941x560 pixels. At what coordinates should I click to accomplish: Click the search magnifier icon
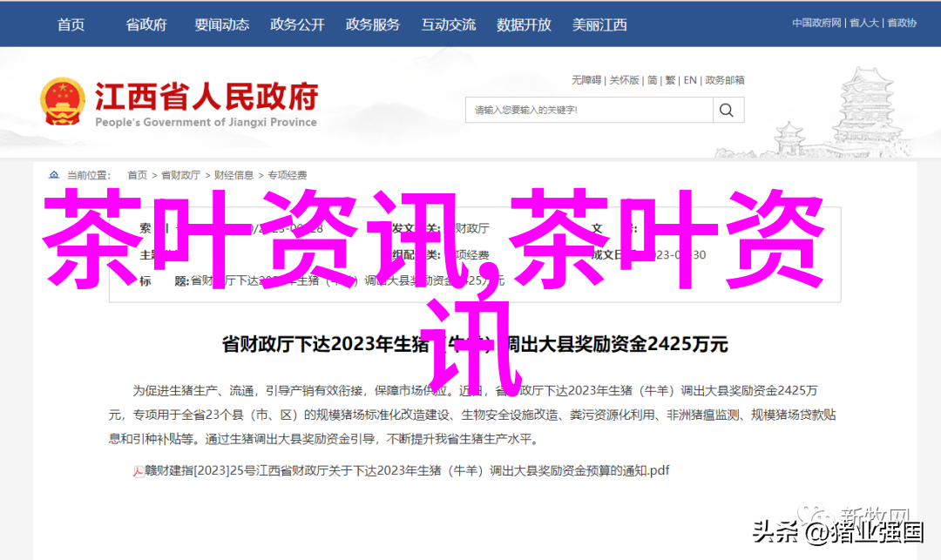(x=726, y=111)
